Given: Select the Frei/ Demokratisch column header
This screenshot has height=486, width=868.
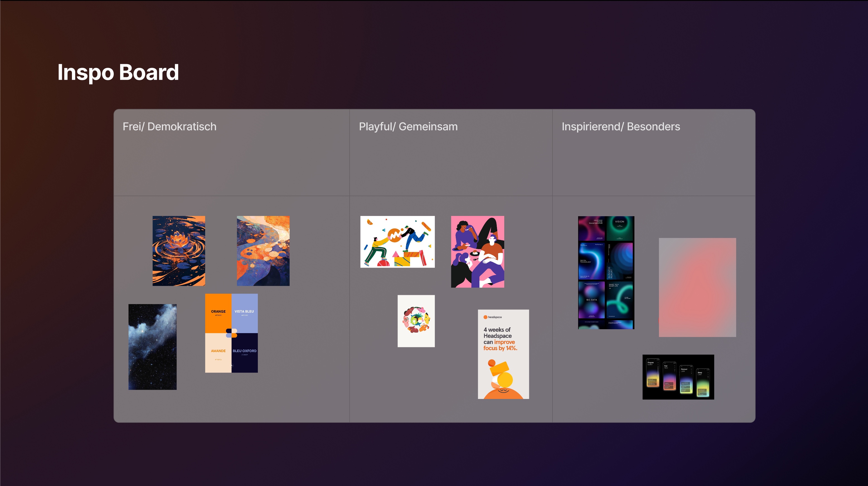Looking at the screenshot, I should click(x=169, y=126).
